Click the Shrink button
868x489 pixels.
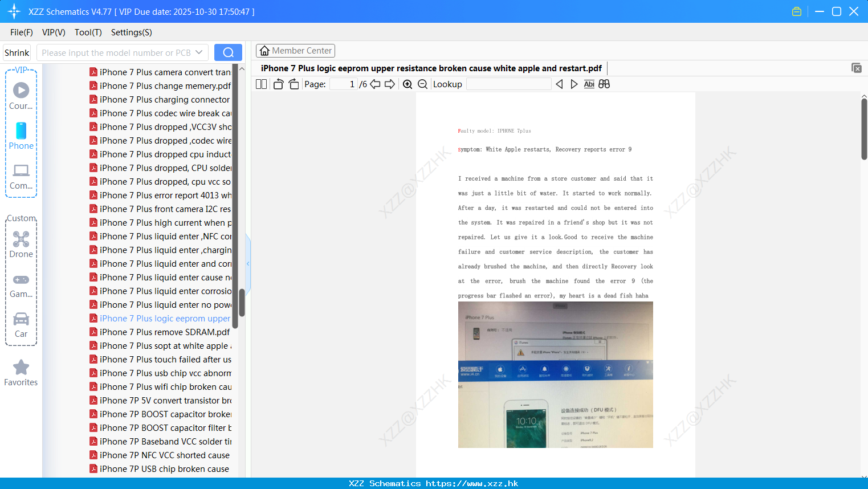[17, 52]
